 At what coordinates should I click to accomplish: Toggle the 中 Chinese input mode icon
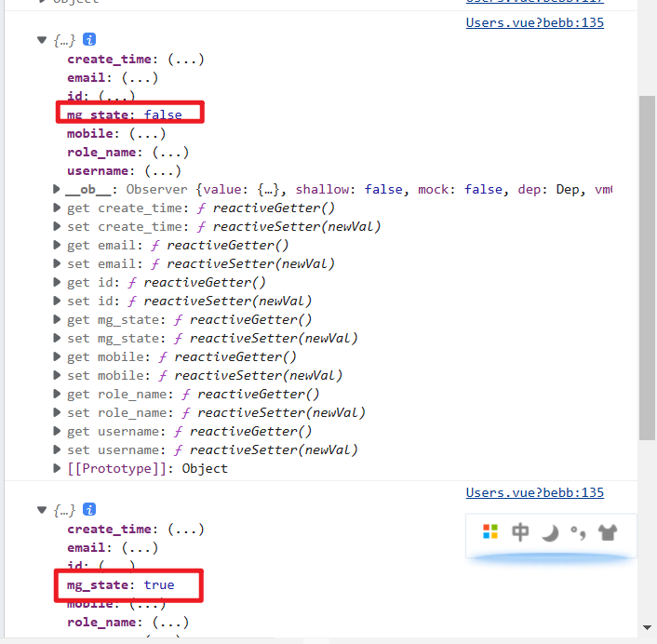point(520,532)
